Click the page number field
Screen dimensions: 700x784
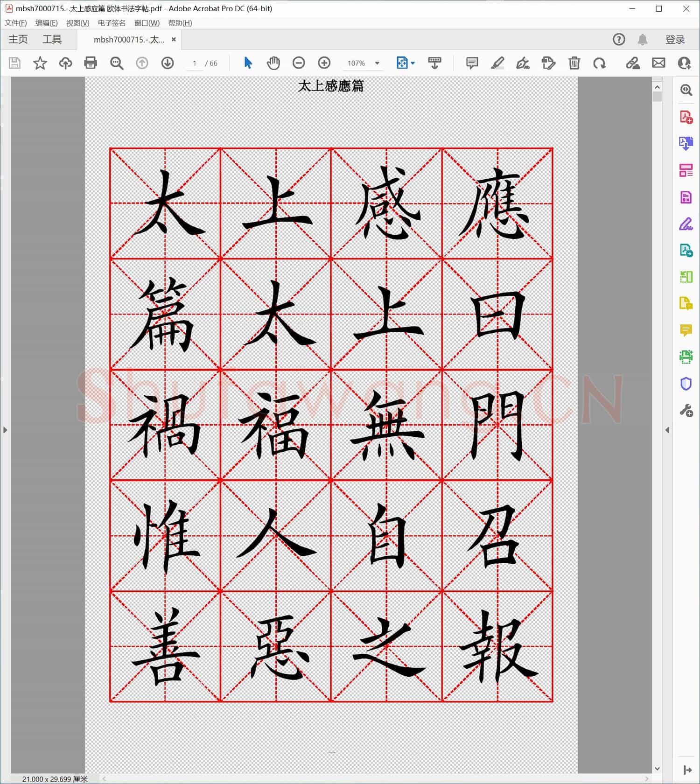coord(194,63)
